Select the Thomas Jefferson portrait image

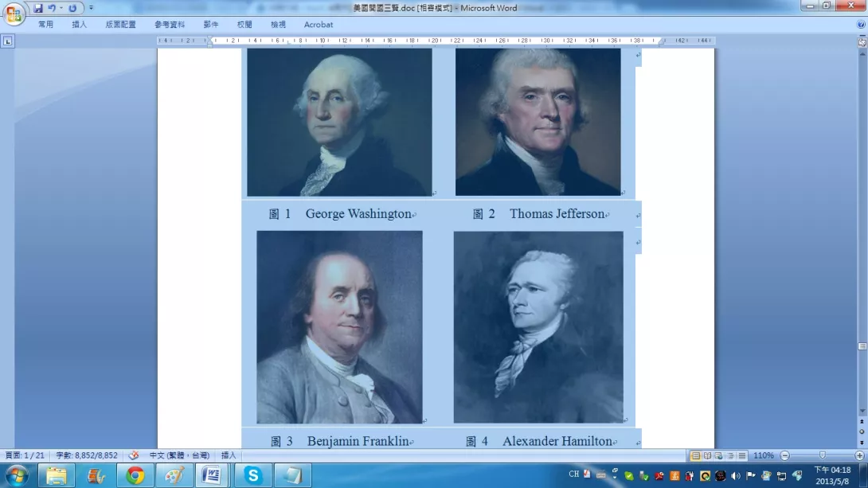(538, 122)
